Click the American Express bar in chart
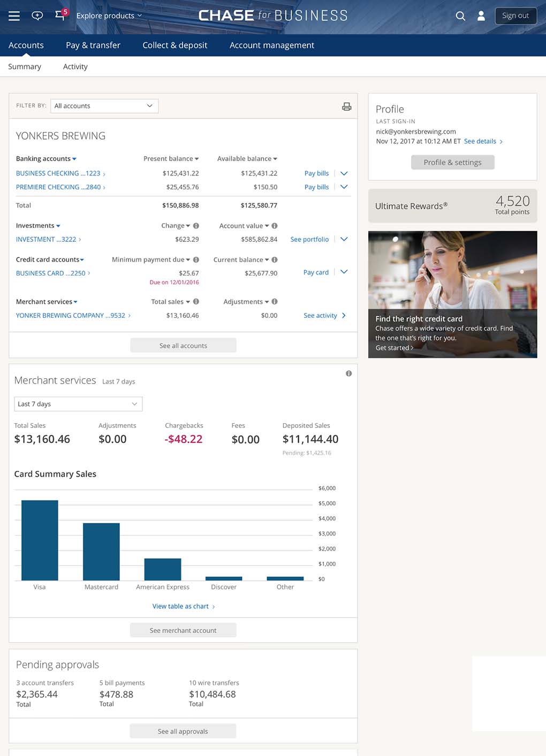Viewport: 546px width, 756px height. coord(163,569)
